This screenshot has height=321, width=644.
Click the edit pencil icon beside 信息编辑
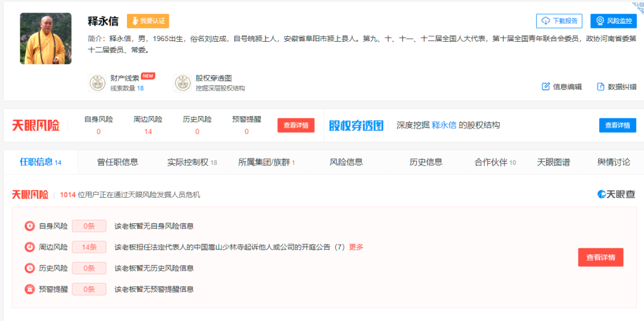tap(546, 86)
